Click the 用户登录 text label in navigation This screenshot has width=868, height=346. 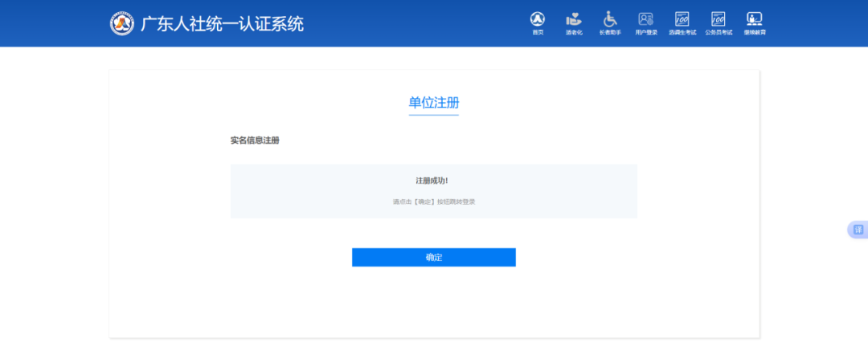coord(646,33)
